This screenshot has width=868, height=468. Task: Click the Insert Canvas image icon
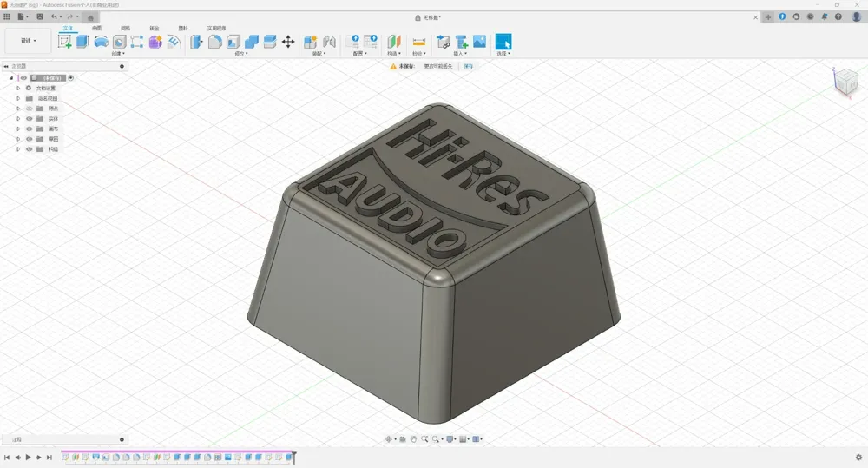click(479, 42)
